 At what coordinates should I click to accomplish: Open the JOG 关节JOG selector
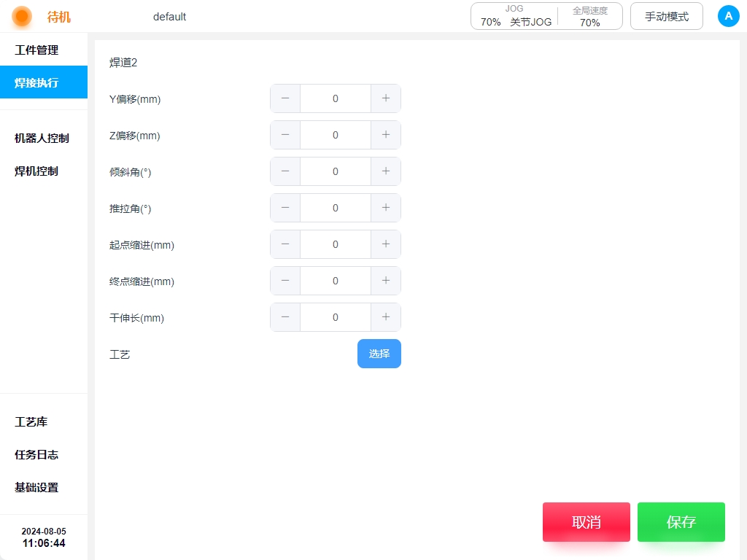pos(515,16)
